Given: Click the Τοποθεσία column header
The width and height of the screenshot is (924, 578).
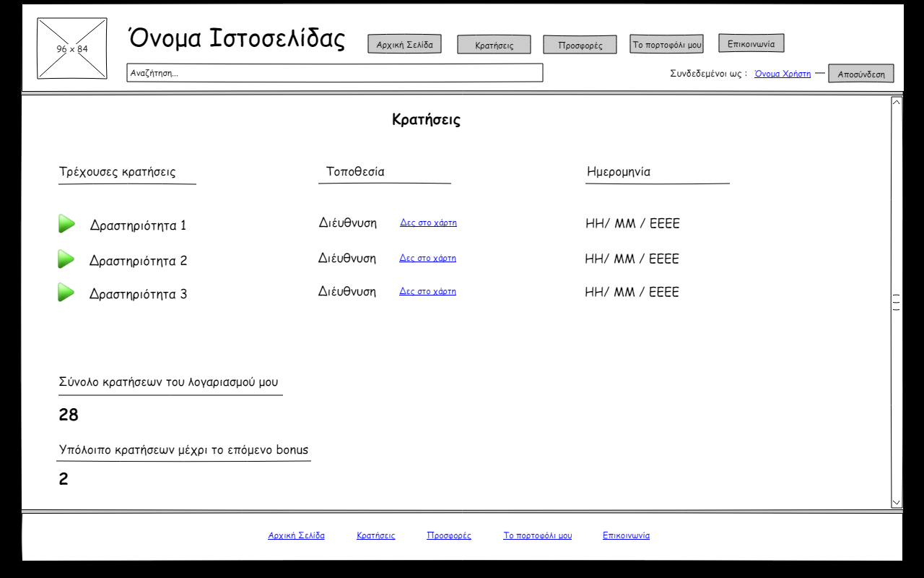Looking at the screenshot, I should [x=355, y=172].
